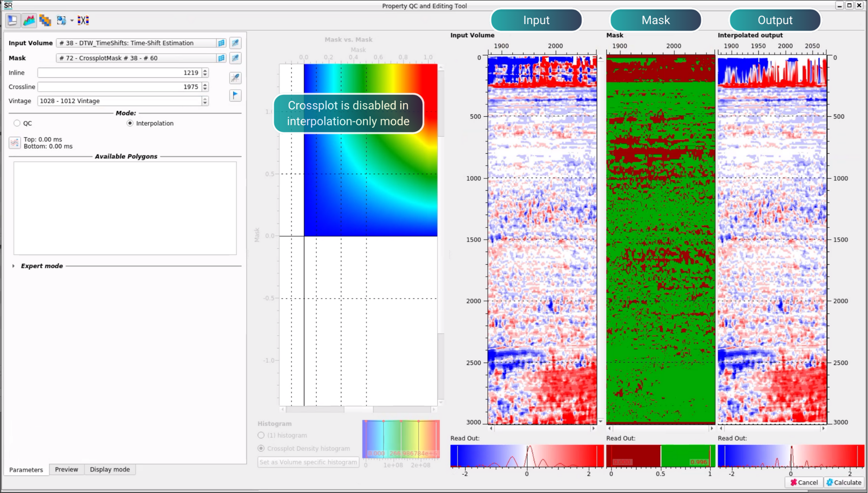Select the Interpolation mode radio button

point(130,123)
